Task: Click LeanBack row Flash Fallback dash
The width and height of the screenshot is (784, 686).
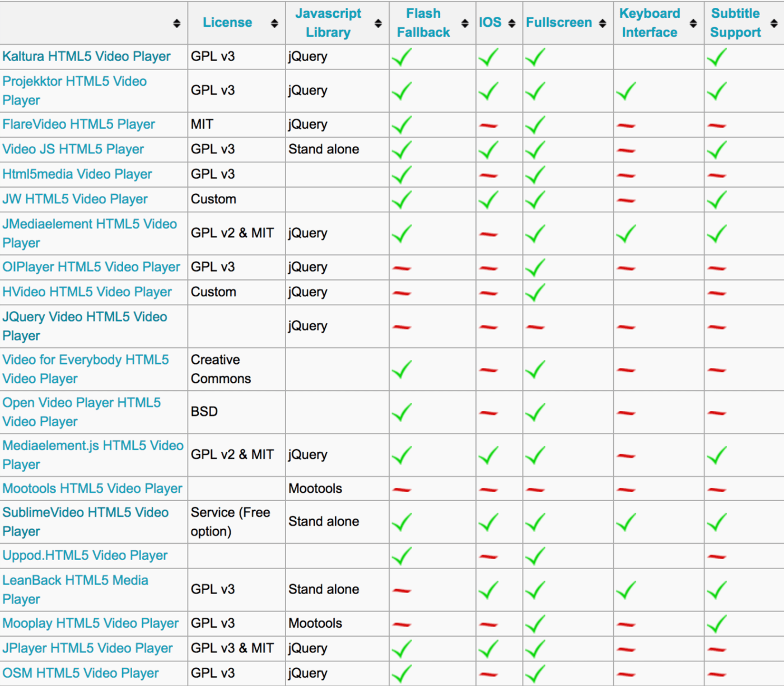Action: click(x=402, y=590)
